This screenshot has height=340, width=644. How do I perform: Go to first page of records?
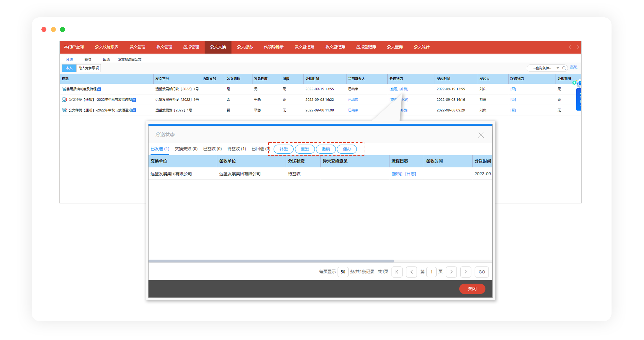tap(397, 272)
